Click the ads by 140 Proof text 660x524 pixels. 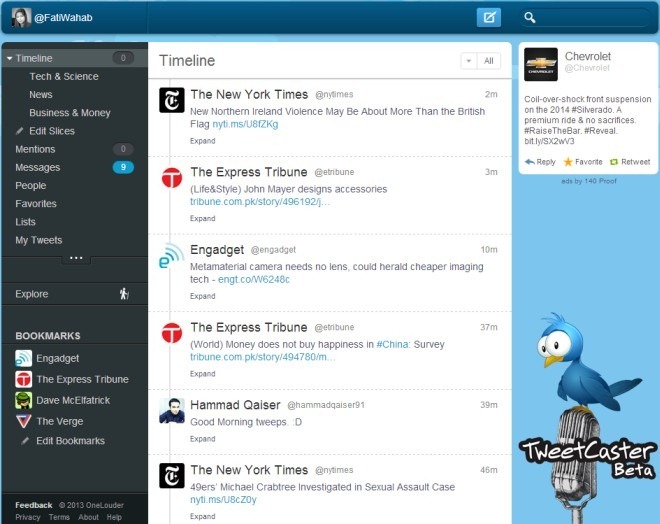click(589, 181)
